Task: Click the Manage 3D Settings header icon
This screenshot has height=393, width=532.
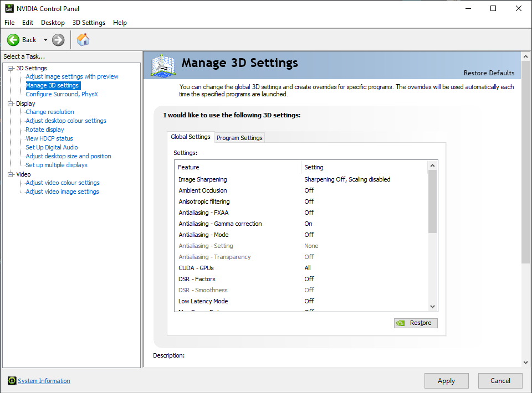Action: (163, 65)
